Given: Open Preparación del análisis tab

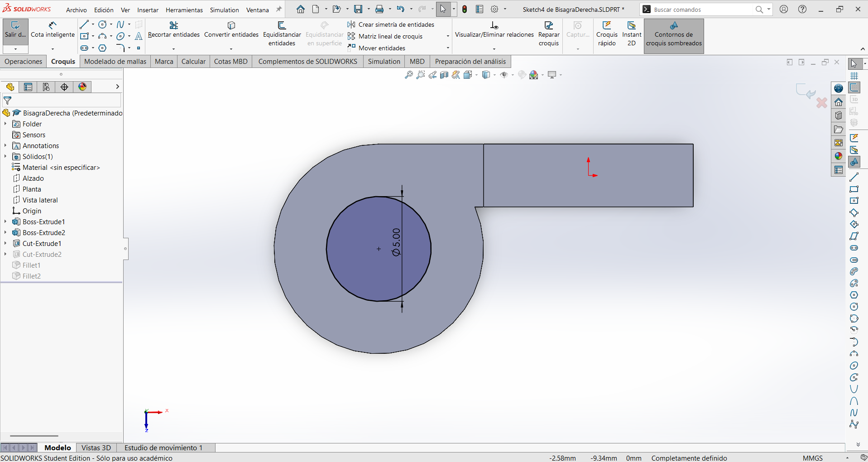Looking at the screenshot, I should [470, 62].
